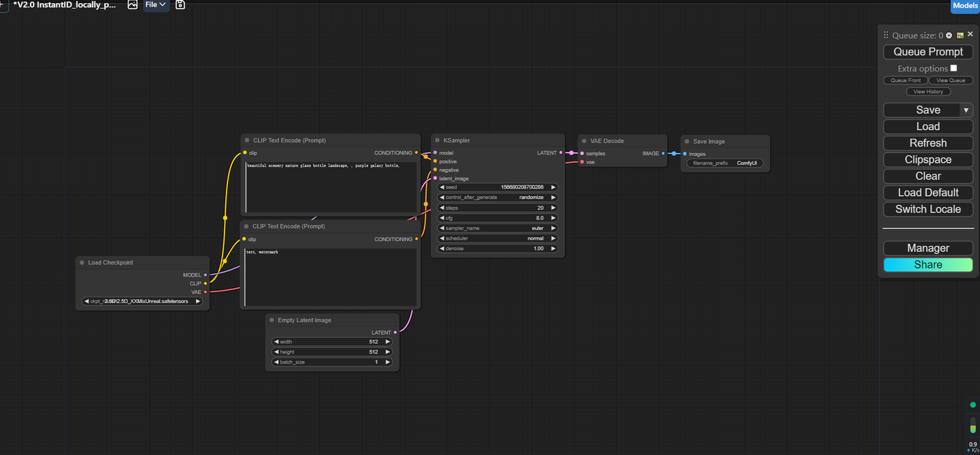This screenshot has width=980, height=455.
Task: Click the Load Default button
Action: tap(928, 193)
